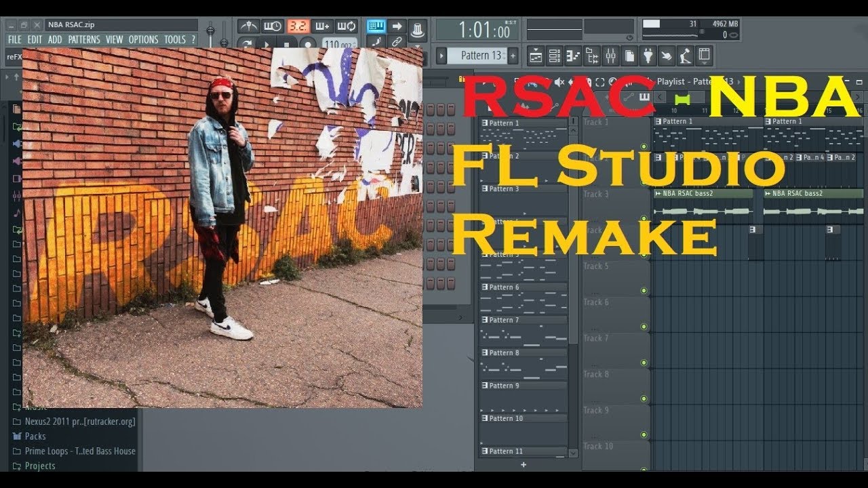Open the Projects browser folder
The width and height of the screenshot is (868, 488).
coord(34,466)
